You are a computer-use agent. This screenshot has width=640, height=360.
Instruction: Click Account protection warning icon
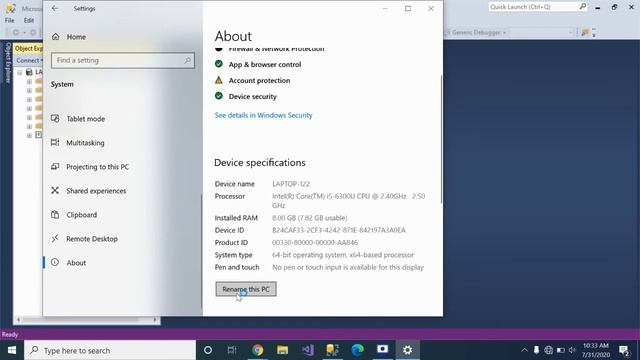pos(219,80)
